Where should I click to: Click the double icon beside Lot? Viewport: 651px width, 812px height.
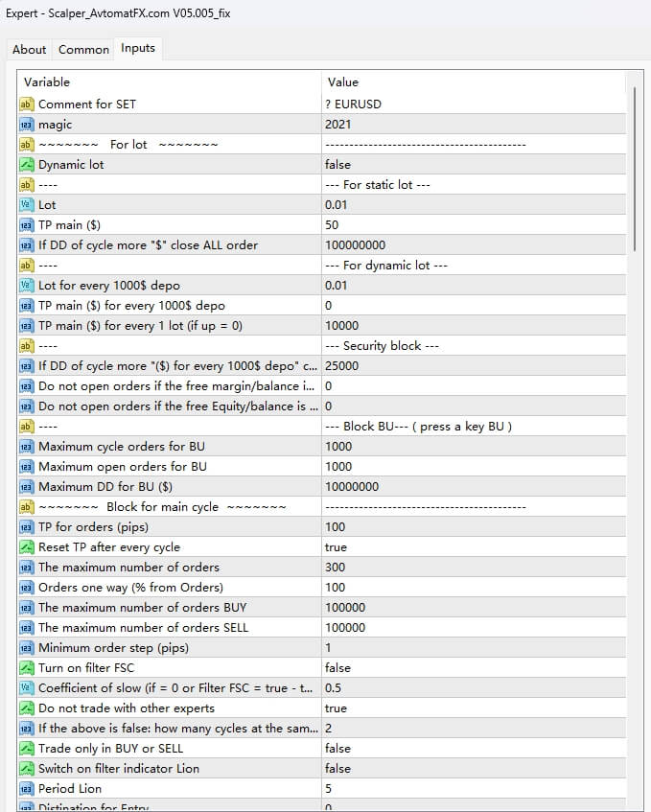click(x=26, y=205)
